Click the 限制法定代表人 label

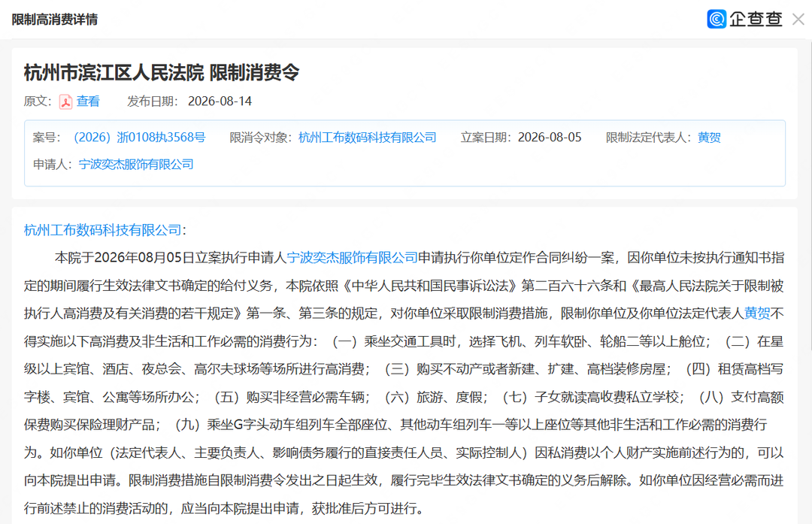point(649,138)
